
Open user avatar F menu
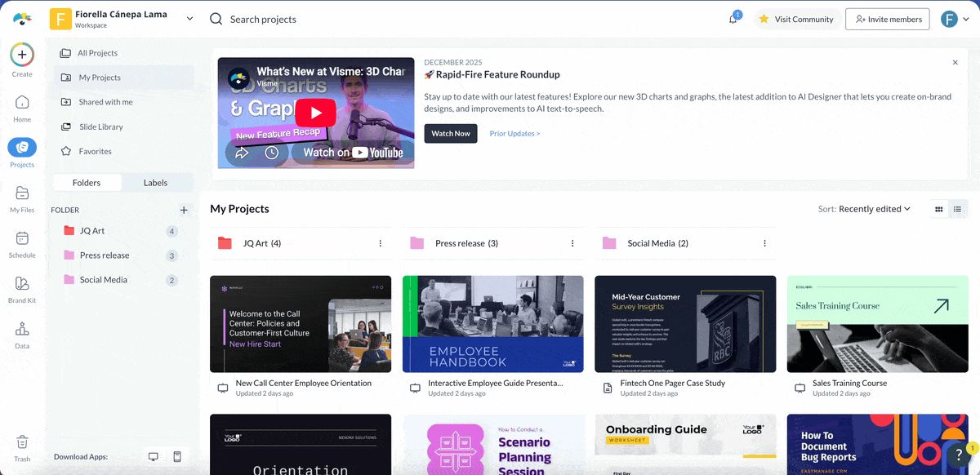tap(949, 19)
